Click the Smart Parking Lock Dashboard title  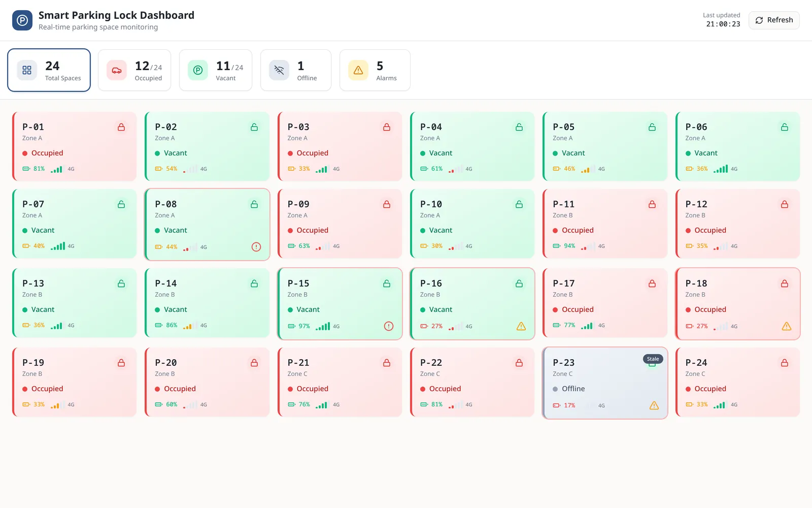[116, 15]
